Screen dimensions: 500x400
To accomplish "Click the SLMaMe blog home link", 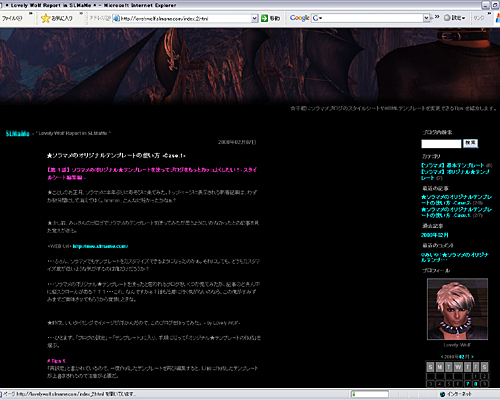I will 17,134.
